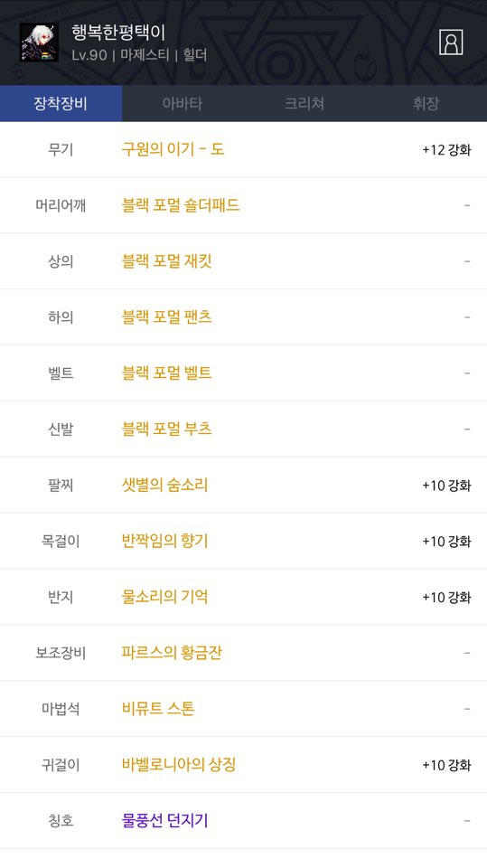The image size is (487, 868).
Task: Click the character avatar thumbnail
Action: pyautogui.click(x=39, y=42)
